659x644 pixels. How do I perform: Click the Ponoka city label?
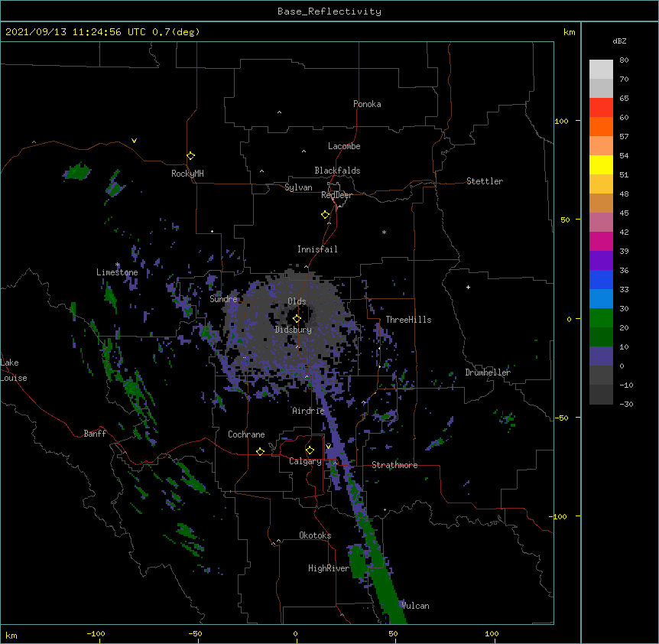[367, 104]
